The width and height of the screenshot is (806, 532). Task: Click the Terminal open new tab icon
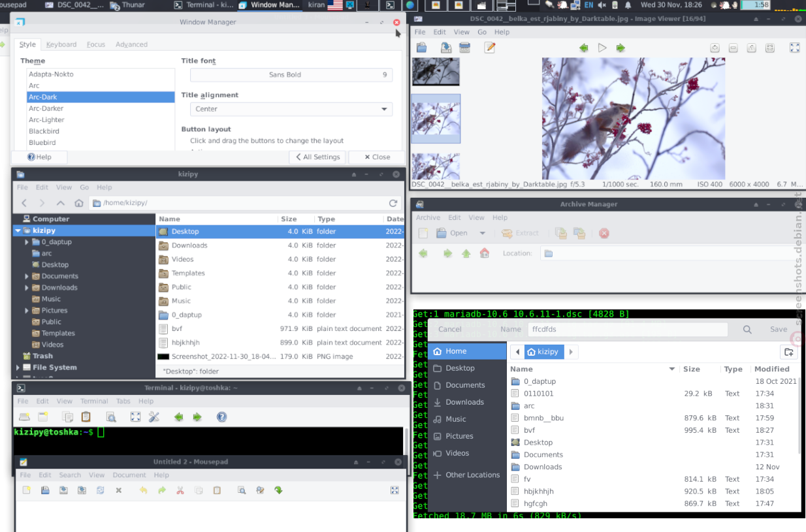point(24,416)
